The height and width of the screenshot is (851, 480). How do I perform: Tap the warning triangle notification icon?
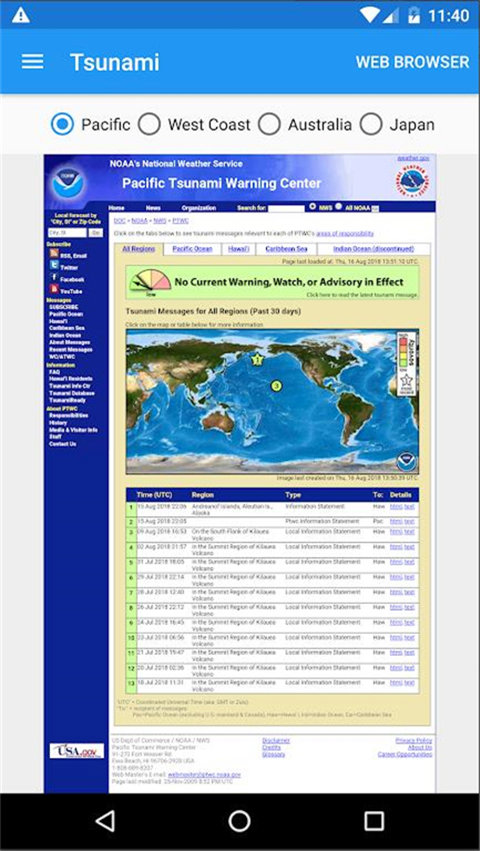[x=21, y=15]
